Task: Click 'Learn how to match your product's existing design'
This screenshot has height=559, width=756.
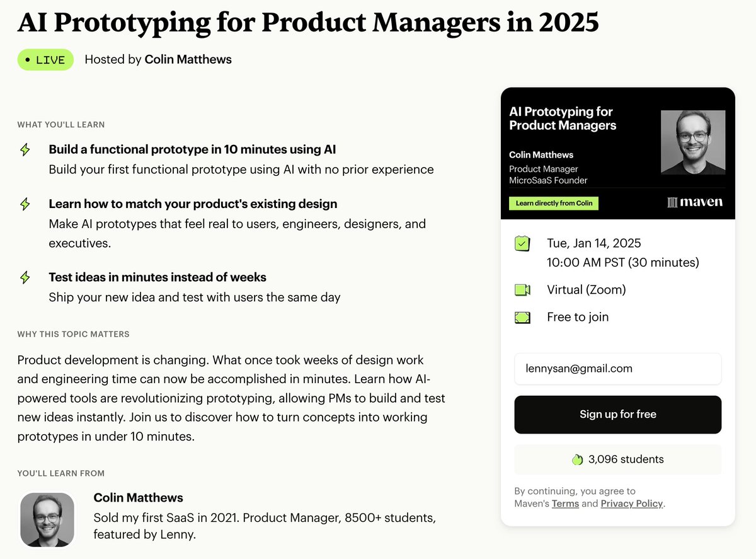Action: 193,204
